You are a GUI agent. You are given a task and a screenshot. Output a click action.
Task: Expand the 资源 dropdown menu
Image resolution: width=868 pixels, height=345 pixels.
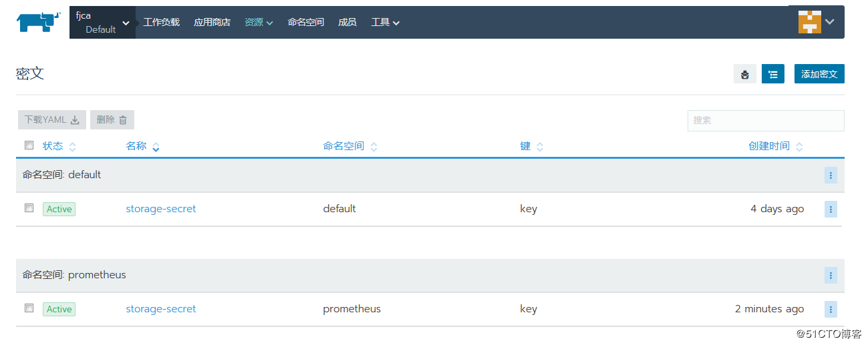[x=259, y=22]
